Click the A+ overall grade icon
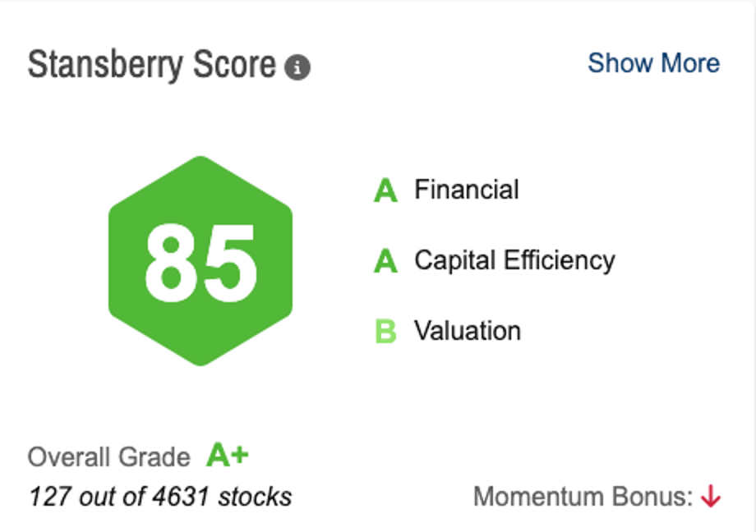756x532 pixels. (x=227, y=456)
